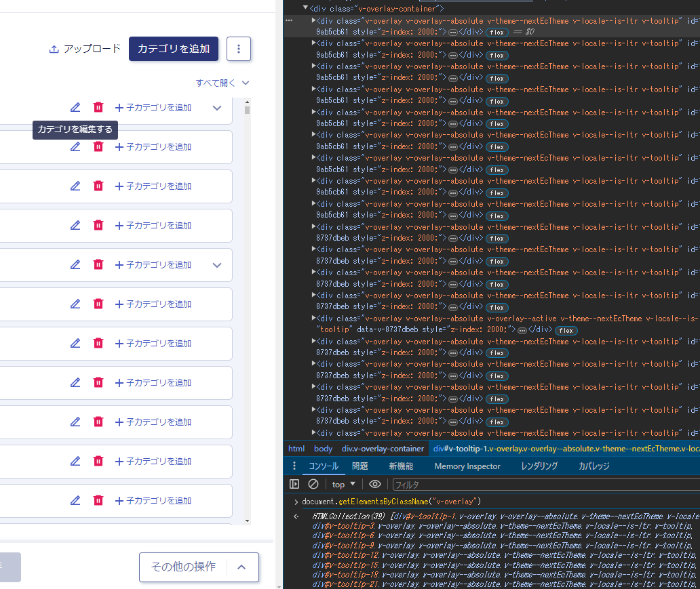Click the category list scrollbar down arrow
Image resolution: width=700 pixels, height=589 pixels.
pos(247,521)
